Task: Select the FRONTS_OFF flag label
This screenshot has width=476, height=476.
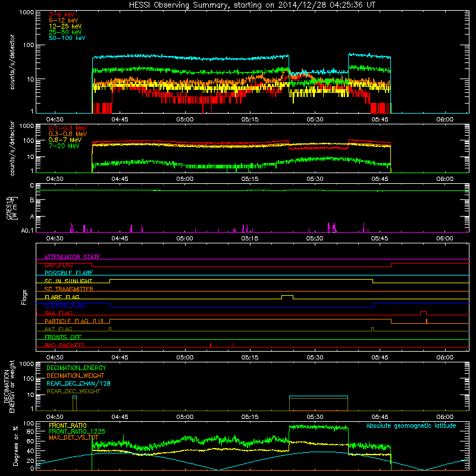Action: pos(63,337)
